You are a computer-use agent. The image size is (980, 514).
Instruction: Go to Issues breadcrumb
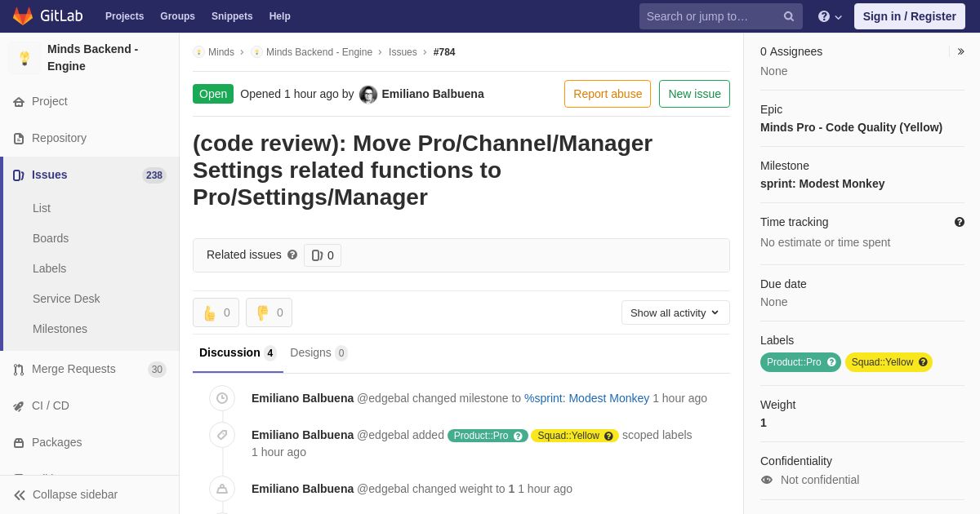[403, 52]
